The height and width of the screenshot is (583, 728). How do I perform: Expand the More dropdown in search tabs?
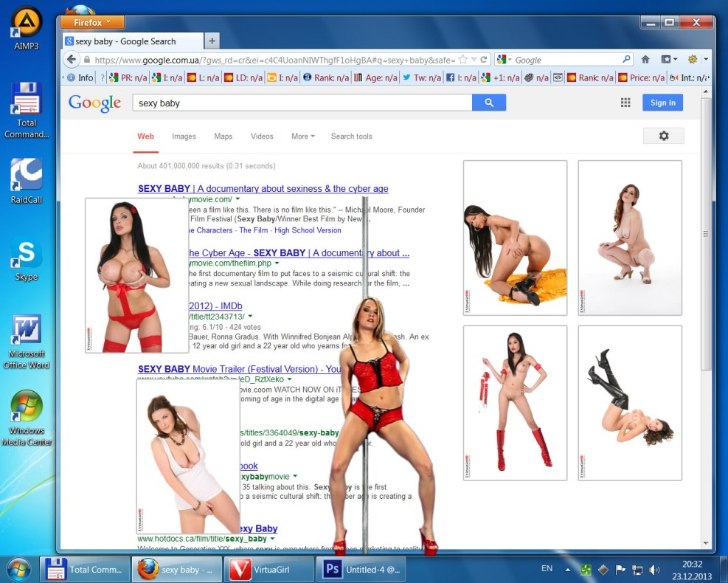[302, 137]
